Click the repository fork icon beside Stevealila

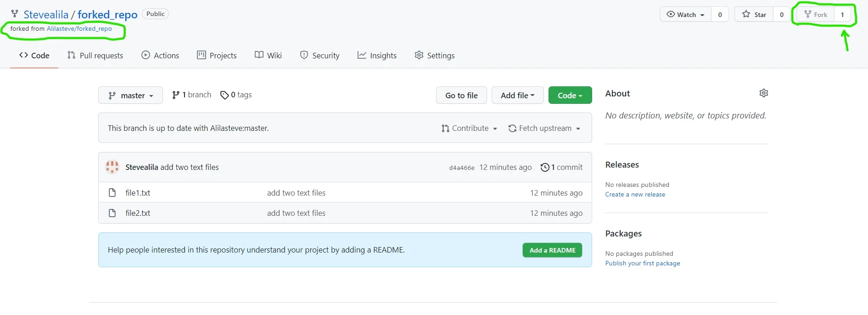(x=15, y=14)
